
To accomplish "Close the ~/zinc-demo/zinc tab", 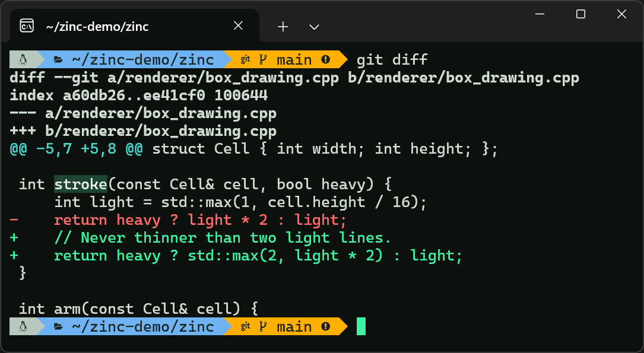I will point(238,26).
